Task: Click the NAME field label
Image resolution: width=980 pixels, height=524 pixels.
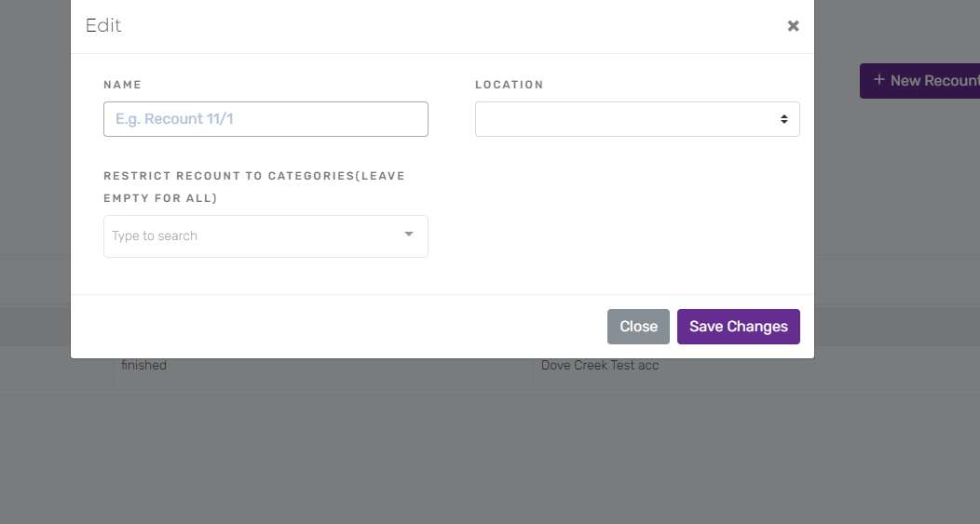Action: pyautogui.click(x=123, y=85)
